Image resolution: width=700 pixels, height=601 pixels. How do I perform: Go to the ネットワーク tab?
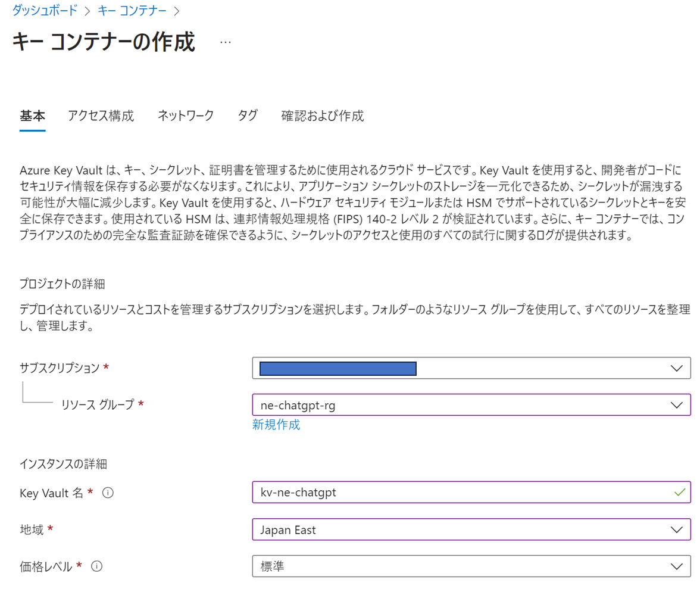click(x=186, y=116)
